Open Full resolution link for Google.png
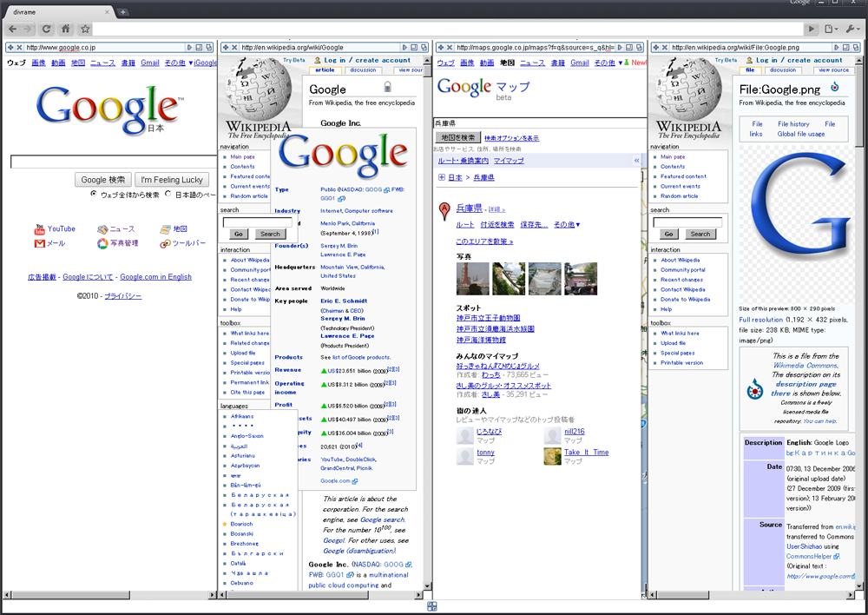Screen dimensions: 868x615 pos(760,320)
